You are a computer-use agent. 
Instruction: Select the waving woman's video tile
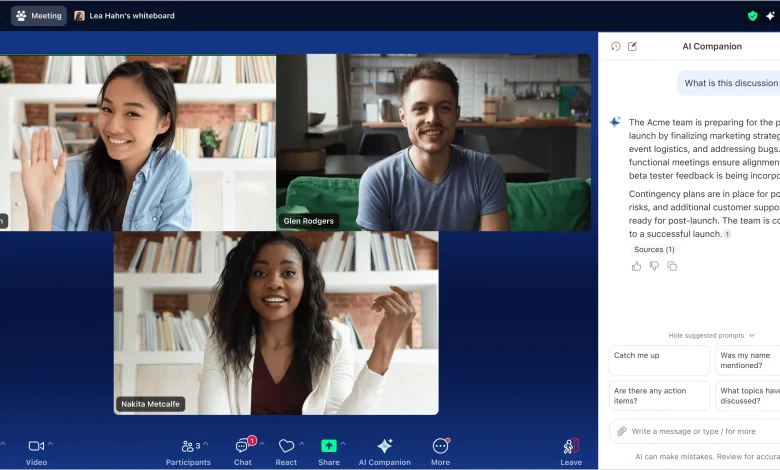point(138,142)
